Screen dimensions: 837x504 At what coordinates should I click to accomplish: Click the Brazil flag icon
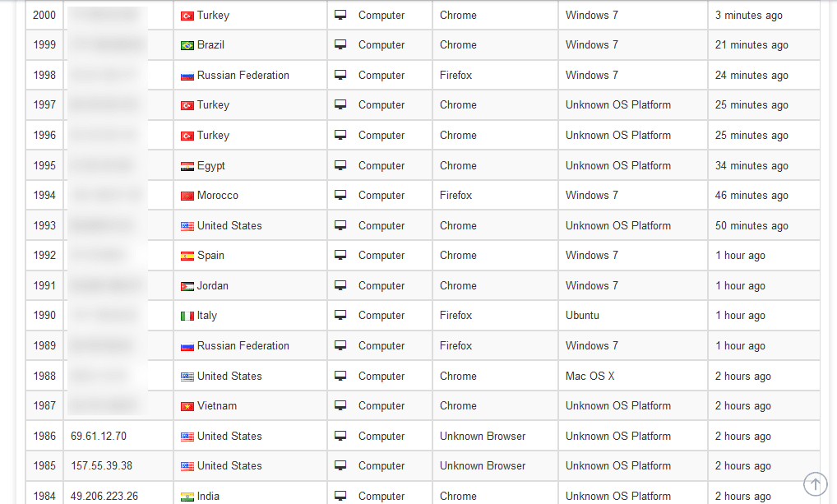point(187,45)
